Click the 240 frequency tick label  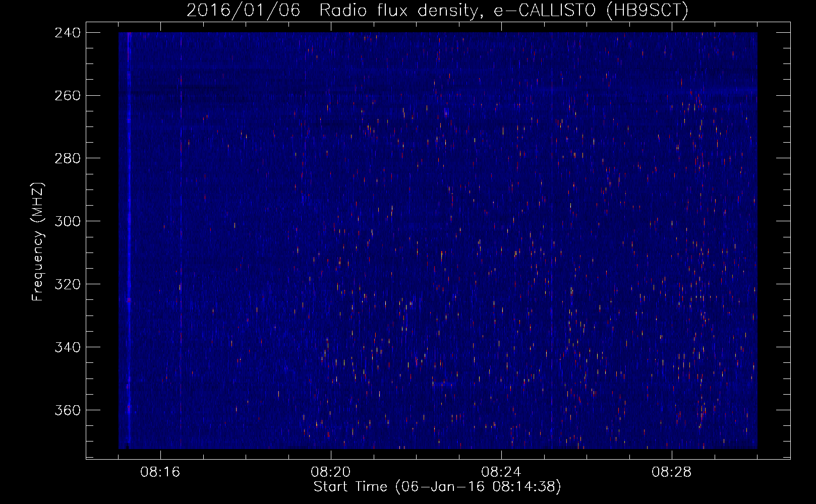pyautogui.click(x=68, y=33)
